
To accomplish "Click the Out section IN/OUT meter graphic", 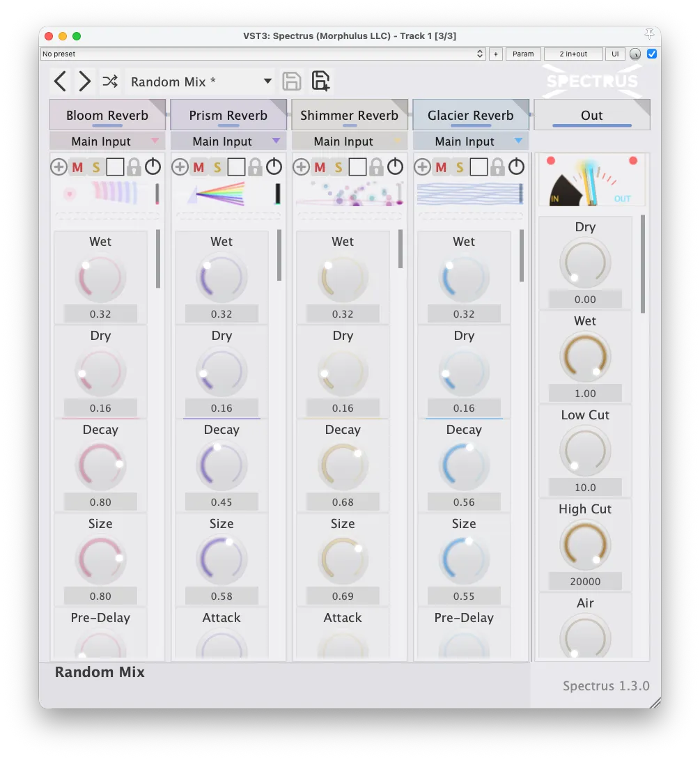I will click(x=592, y=181).
